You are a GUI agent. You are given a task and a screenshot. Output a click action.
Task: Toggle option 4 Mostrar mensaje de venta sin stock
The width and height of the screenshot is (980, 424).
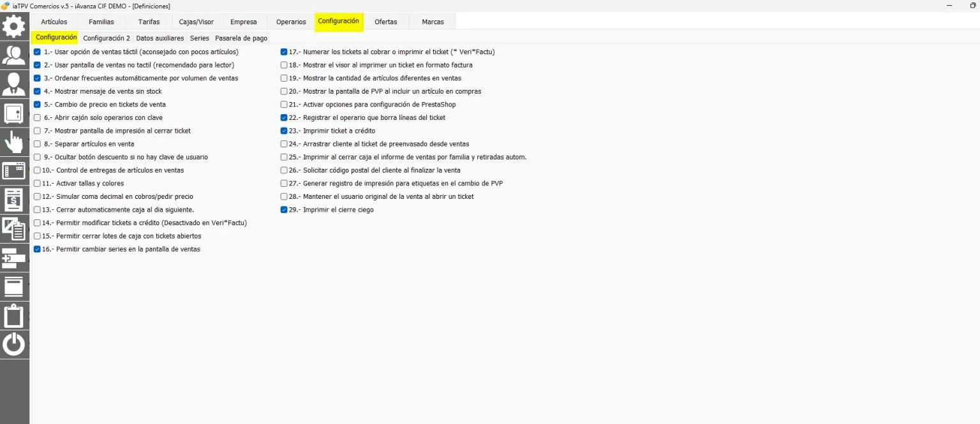pyautogui.click(x=37, y=91)
